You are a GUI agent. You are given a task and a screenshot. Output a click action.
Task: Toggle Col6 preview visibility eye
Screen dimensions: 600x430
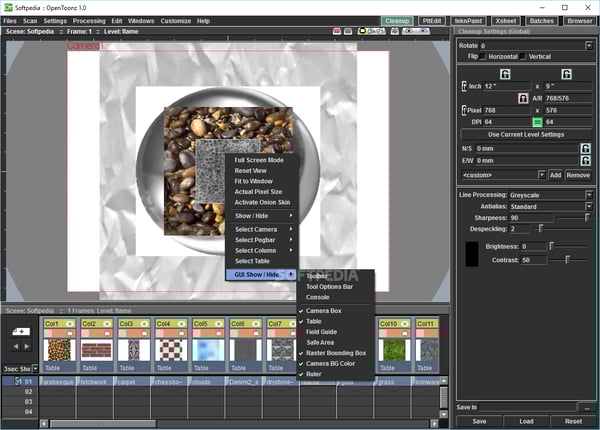pos(256,324)
